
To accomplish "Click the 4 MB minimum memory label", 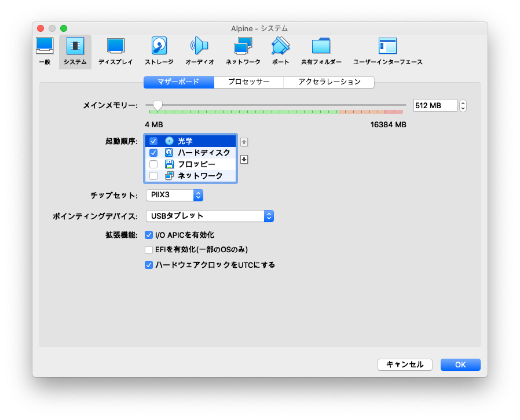I will (x=154, y=125).
